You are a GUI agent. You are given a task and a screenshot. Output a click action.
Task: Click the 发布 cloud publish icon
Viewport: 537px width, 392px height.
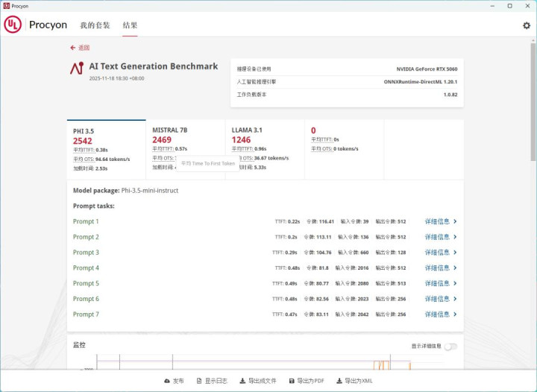166,381
